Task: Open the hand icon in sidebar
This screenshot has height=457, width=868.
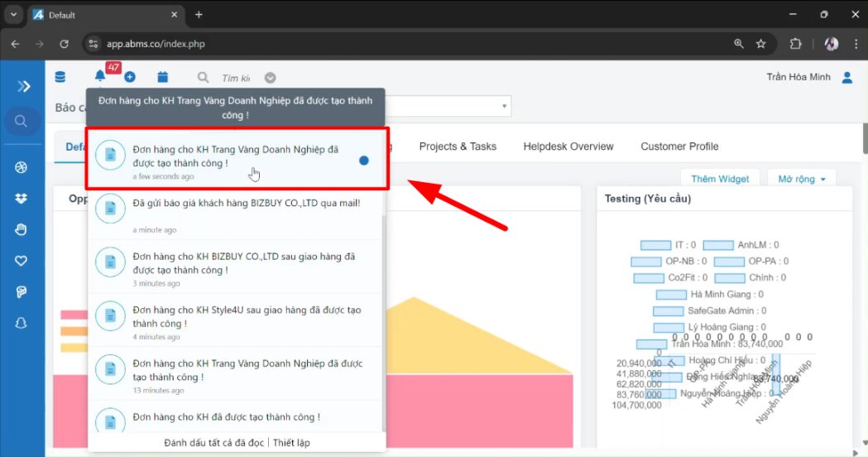Action: pyautogui.click(x=21, y=229)
